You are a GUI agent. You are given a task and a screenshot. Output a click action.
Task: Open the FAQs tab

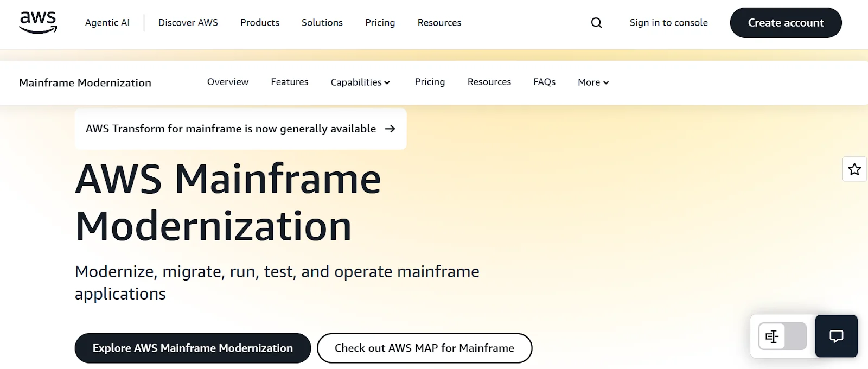tap(545, 82)
